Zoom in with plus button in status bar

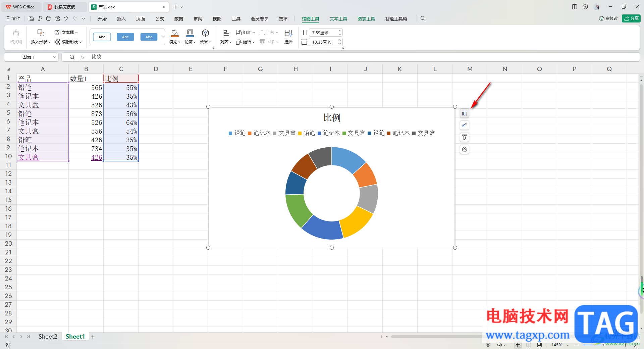point(625,345)
